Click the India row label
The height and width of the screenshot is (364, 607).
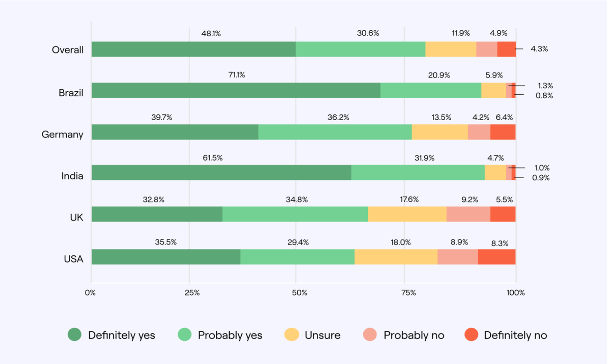tap(72, 176)
